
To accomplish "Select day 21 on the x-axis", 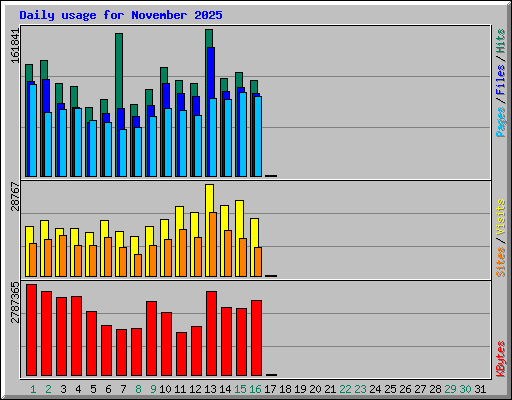I will click(330, 389).
